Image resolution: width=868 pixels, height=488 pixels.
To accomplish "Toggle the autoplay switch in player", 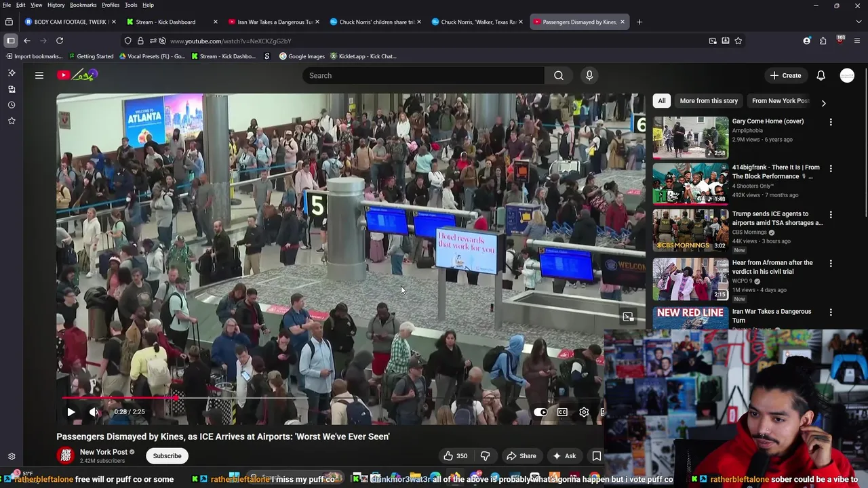I will point(540,412).
